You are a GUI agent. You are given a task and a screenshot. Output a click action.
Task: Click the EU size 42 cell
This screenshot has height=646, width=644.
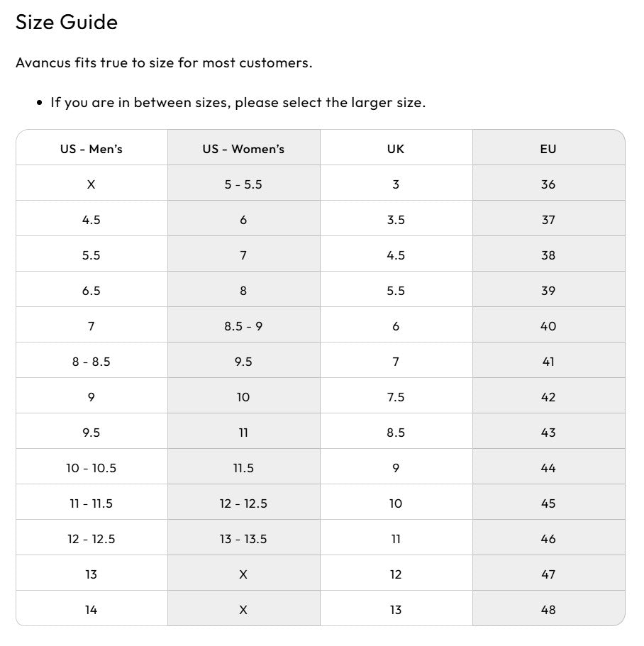tap(548, 397)
